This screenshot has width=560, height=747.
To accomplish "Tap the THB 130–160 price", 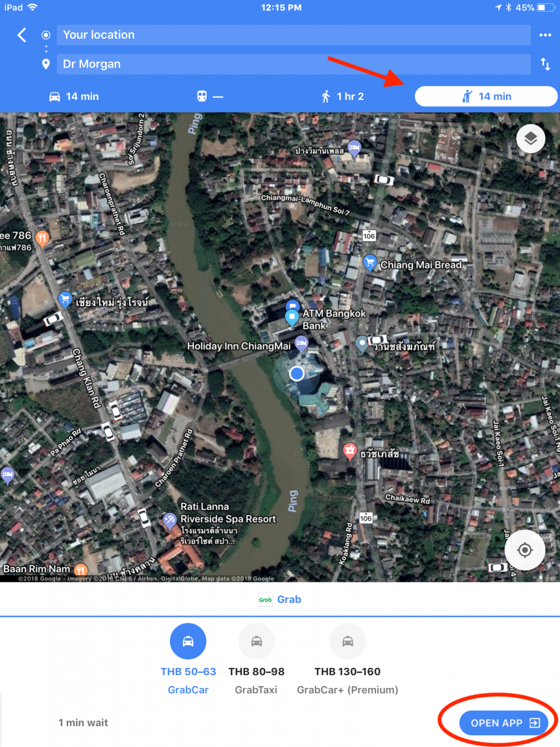I will pos(347,671).
